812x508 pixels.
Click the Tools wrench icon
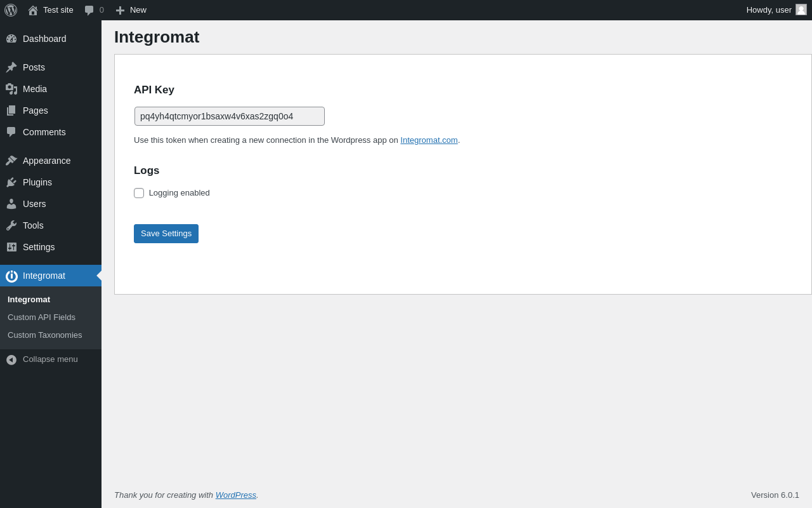(11, 225)
